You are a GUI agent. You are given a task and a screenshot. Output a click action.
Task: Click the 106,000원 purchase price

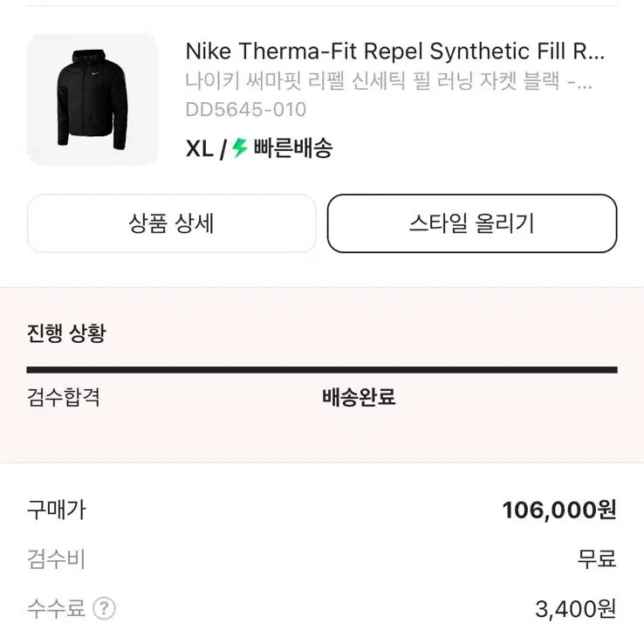(x=558, y=510)
